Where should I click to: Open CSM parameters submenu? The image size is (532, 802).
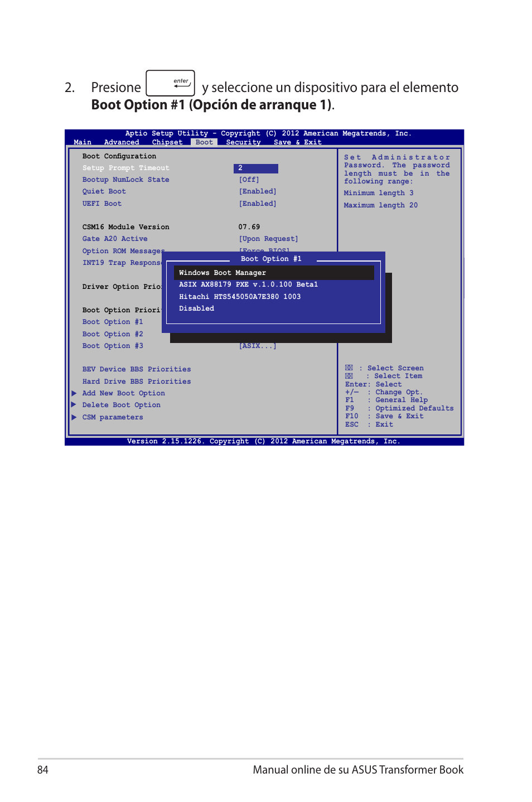click(113, 417)
